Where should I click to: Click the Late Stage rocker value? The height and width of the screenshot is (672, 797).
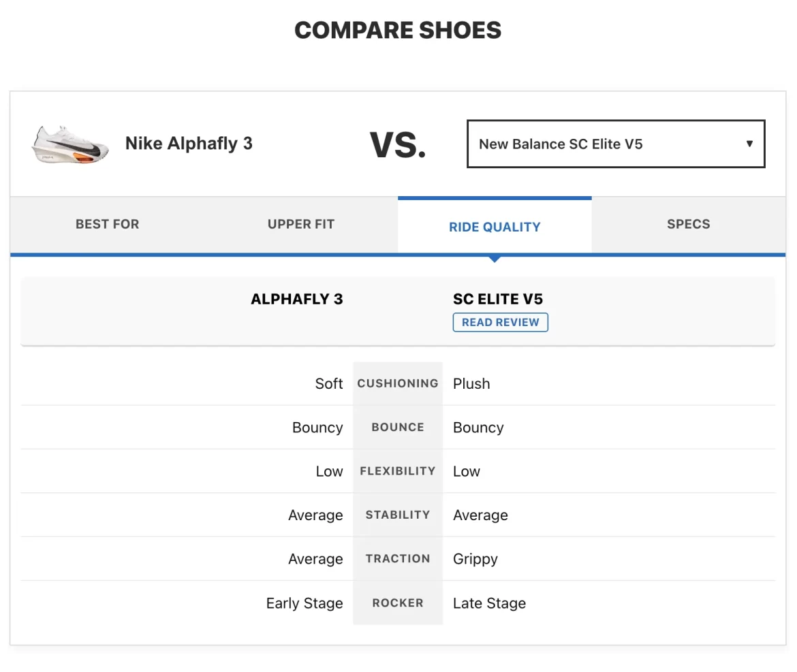490,603
